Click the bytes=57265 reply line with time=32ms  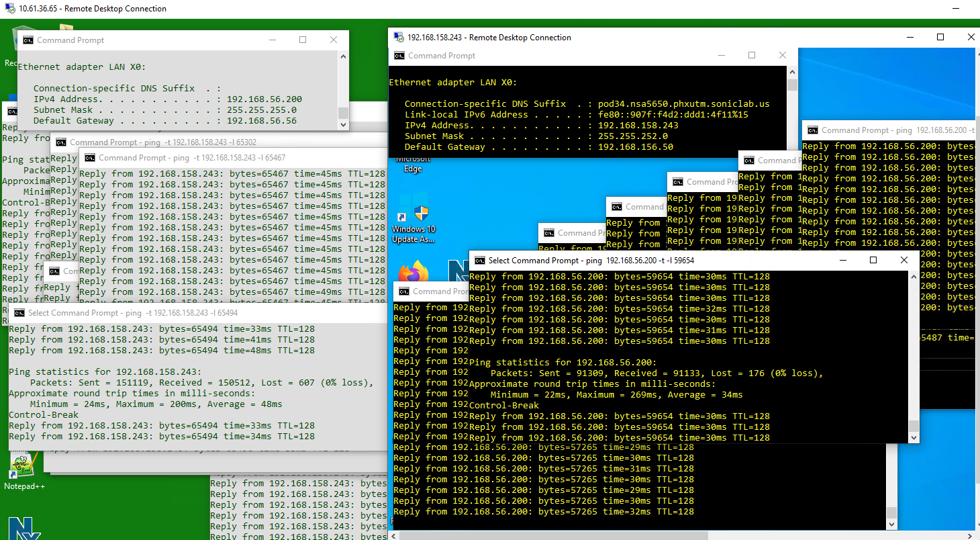[543, 512]
